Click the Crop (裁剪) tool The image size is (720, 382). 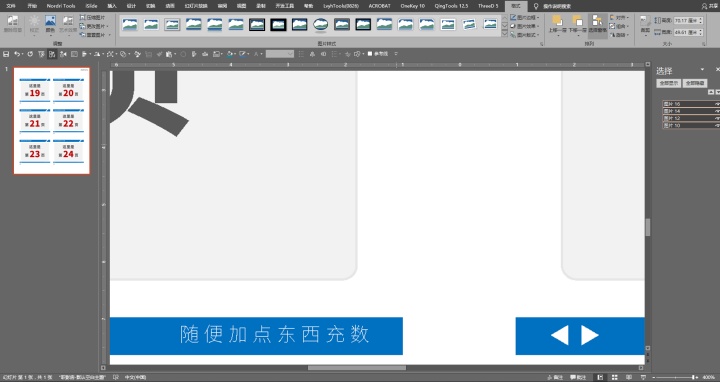point(645,24)
